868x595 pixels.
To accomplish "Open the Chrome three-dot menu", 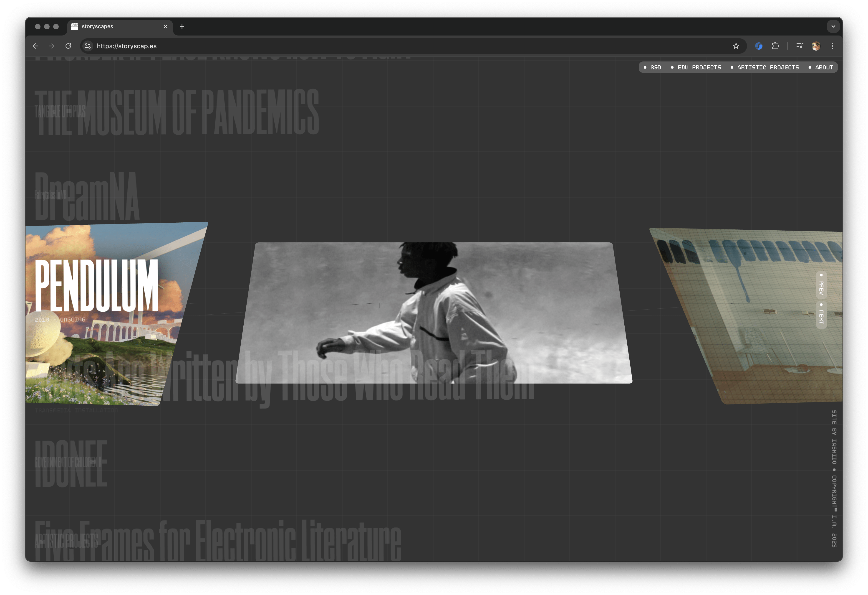I will (832, 46).
